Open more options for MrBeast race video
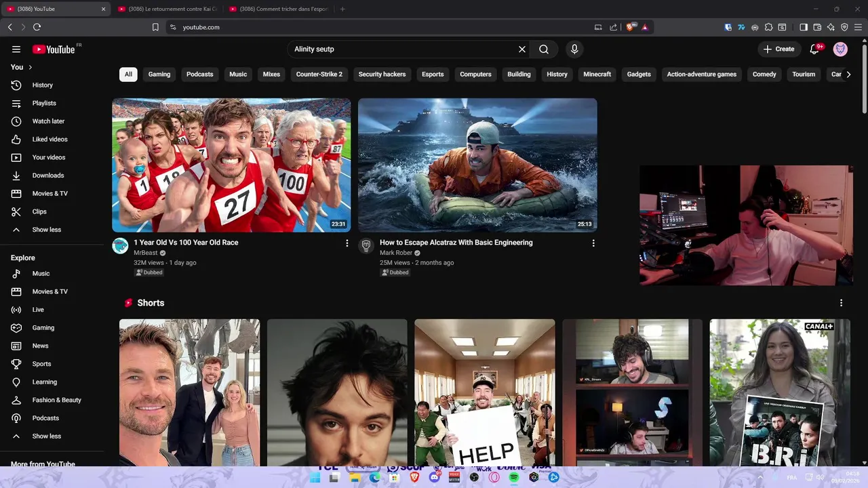Screen dimensions: 868x488 click(347, 243)
